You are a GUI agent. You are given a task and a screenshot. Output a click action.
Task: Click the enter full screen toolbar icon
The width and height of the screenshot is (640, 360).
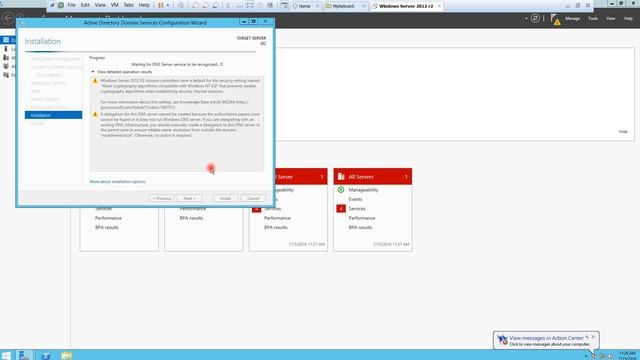[249, 5]
